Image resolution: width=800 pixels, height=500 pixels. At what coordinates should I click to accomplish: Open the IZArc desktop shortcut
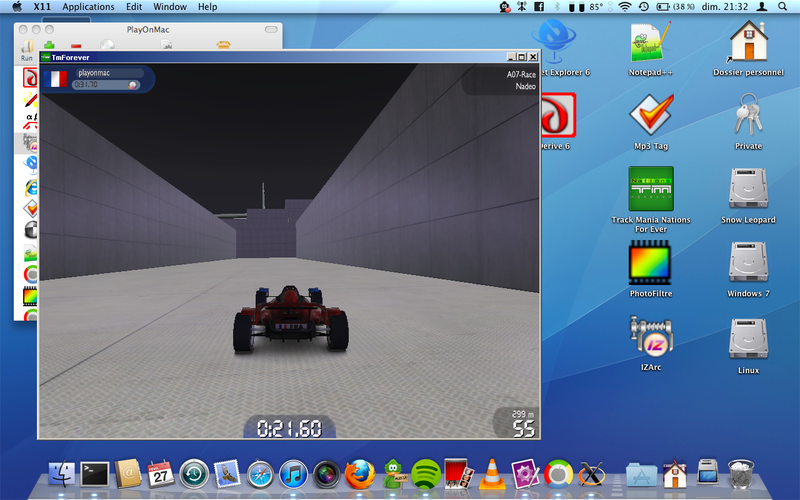pos(650,336)
